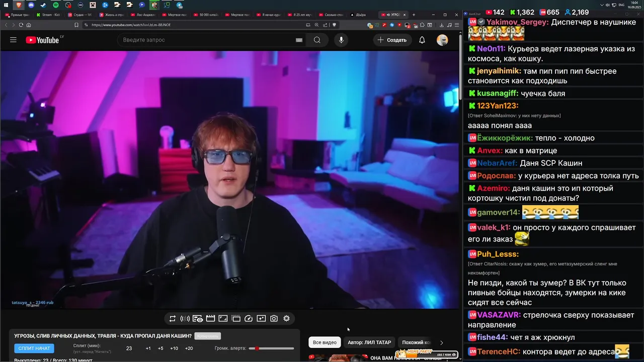
Task: Reload the page with refresh icon
Action: [x=21, y=25]
